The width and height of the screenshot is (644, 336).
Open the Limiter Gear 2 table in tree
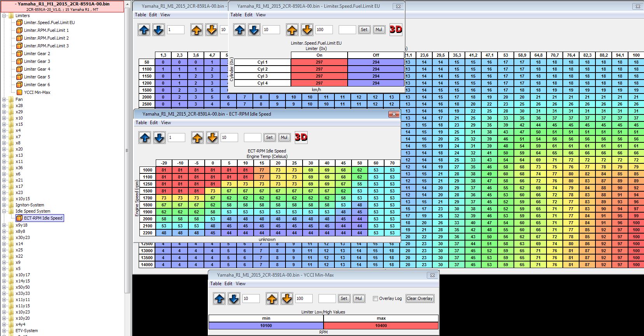[x=37, y=54]
